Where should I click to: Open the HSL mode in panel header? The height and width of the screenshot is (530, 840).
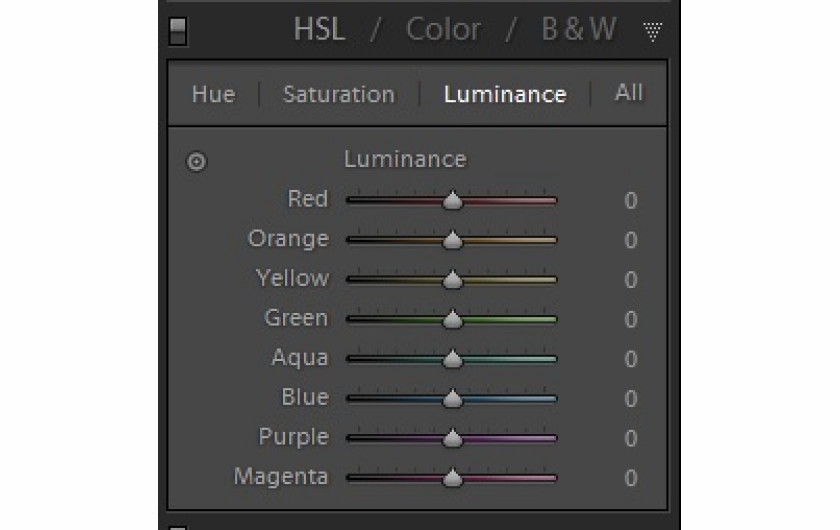[x=319, y=29]
